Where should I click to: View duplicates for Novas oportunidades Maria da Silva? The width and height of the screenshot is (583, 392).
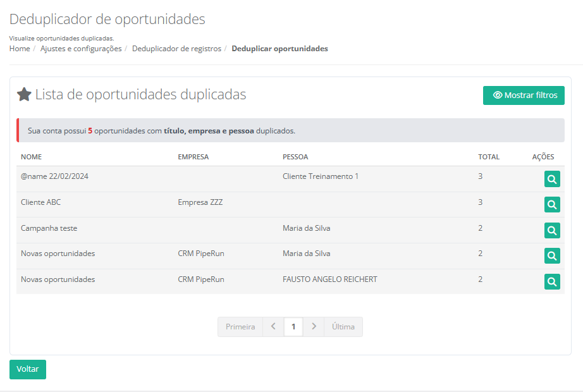click(552, 255)
